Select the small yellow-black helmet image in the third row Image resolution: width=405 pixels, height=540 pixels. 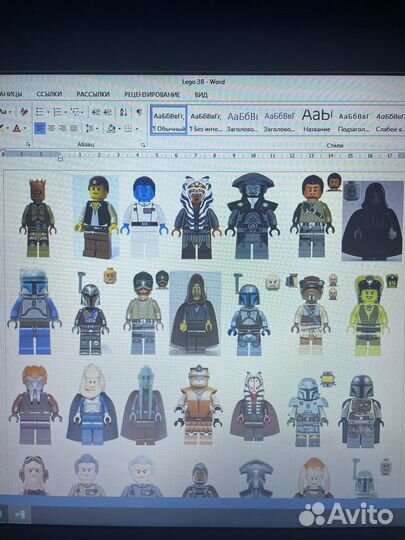(x=328, y=379)
